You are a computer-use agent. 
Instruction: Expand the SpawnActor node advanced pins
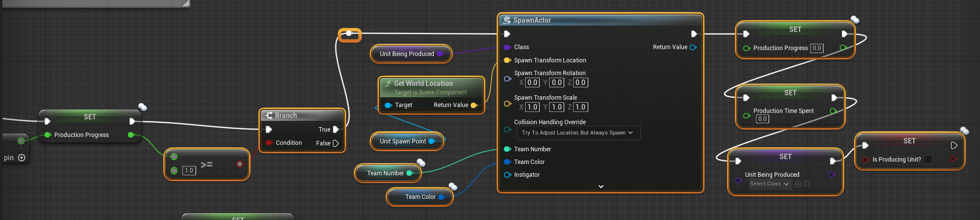[x=601, y=187]
